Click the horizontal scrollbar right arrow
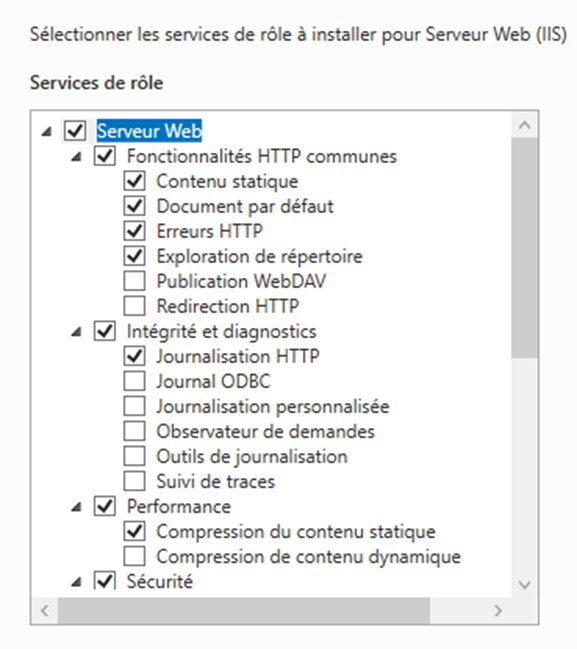The image size is (577, 649). click(x=498, y=611)
